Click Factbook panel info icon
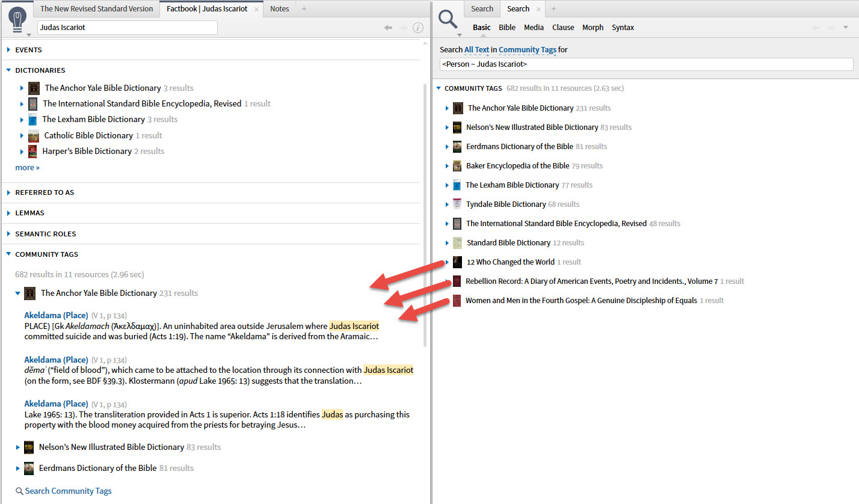The image size is (859, 504). (418, 28)
